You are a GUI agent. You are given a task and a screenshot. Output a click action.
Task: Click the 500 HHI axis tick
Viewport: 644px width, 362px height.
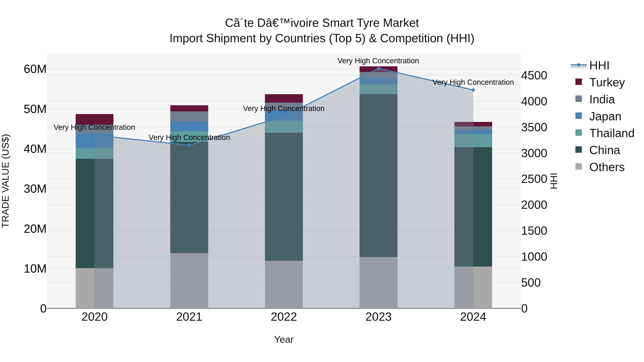pyautogui.click(x=531, y=283)
